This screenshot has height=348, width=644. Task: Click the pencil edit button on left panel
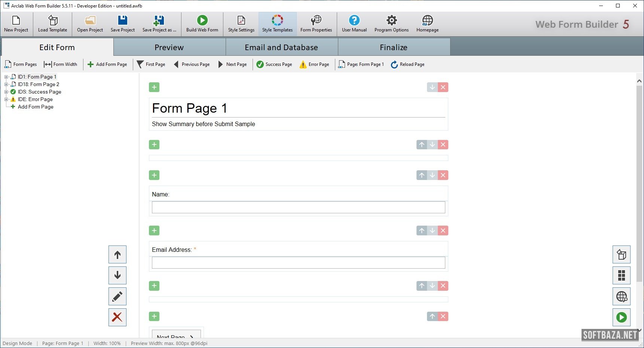(x=117, y=297)
